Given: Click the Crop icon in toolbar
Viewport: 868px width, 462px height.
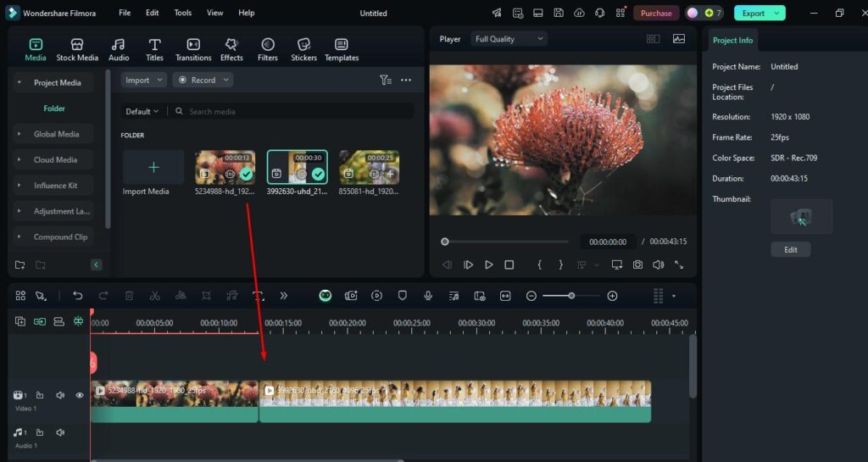Looking at the screenshot, I should [x=206, y=296].
